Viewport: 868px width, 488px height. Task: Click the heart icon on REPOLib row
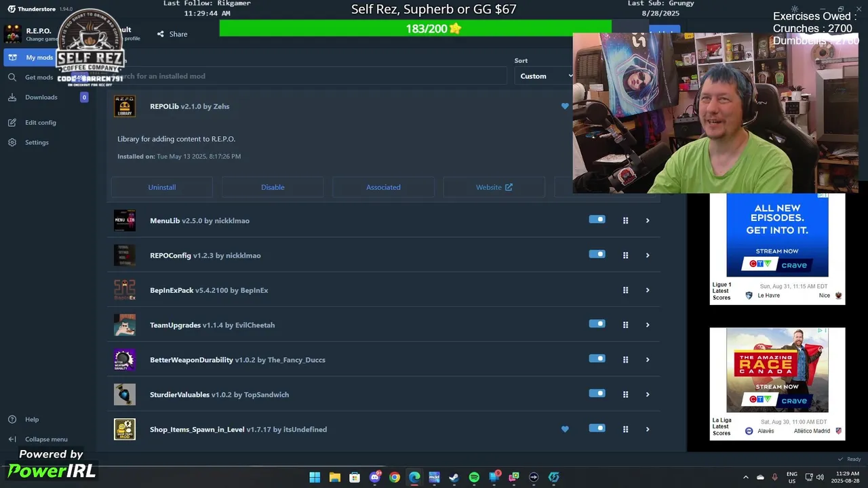tap(565, 106)
